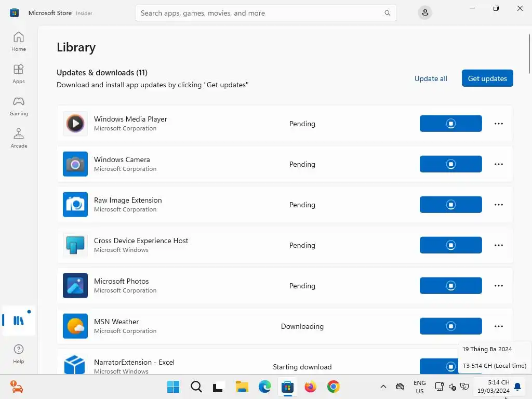
Task: Click the cloud sync icon in system tray
Action: [x=400, y=387]
